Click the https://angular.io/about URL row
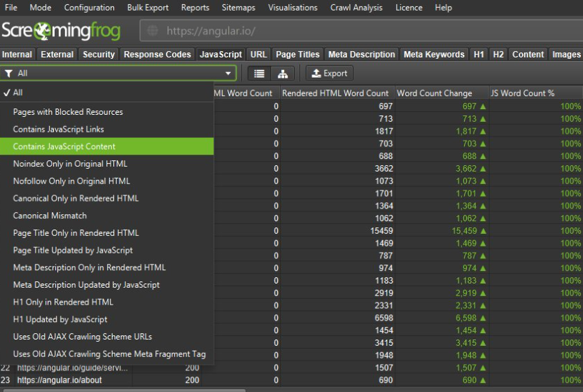This screenshot has width=583, height=392. 59,380
